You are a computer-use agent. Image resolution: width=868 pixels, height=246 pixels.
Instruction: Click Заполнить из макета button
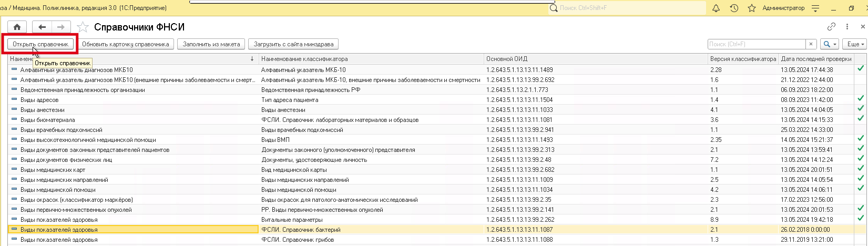click(211, 44)
